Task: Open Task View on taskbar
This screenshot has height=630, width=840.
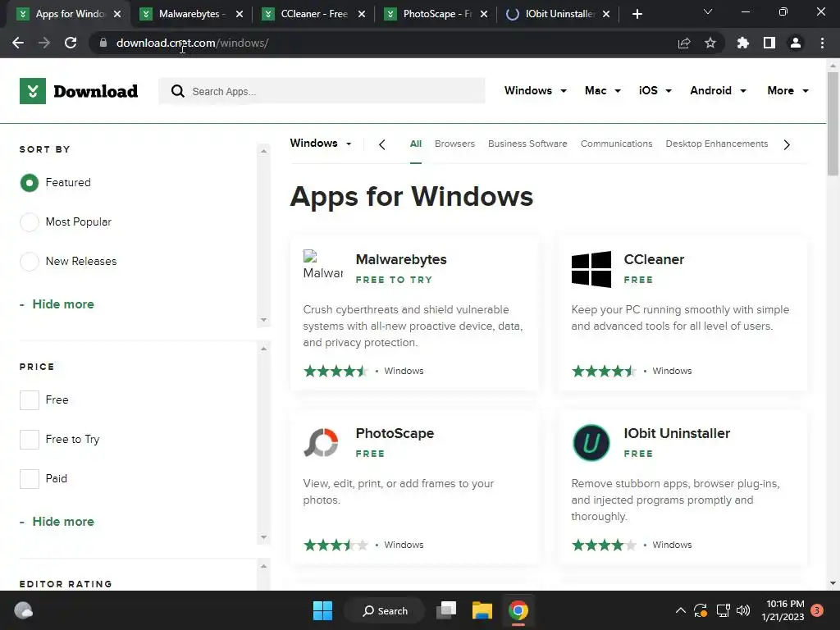Action: coord(446,610)
